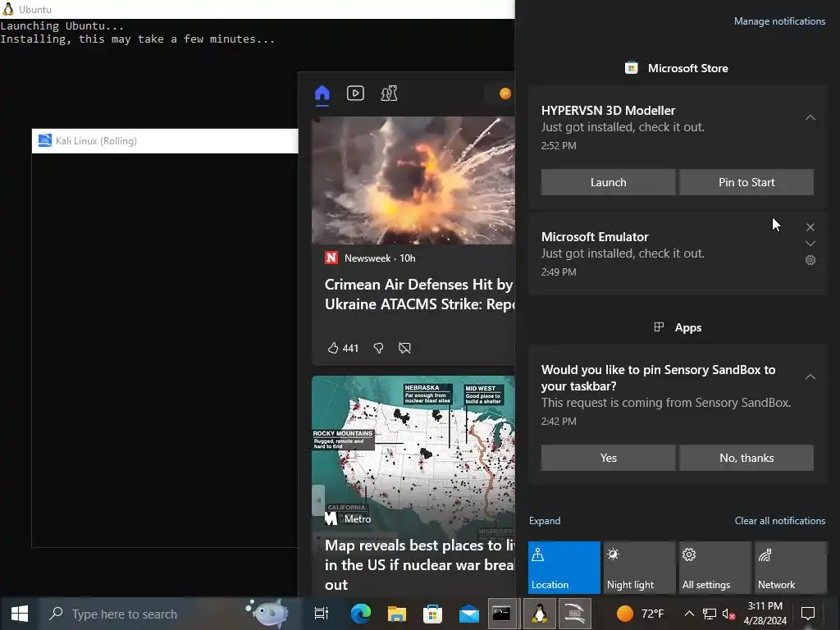This screenshot has width=840, height=630.
Task: Click the Ubuntu window title bar
Action: pyautogui.click(x=257, y=9)
